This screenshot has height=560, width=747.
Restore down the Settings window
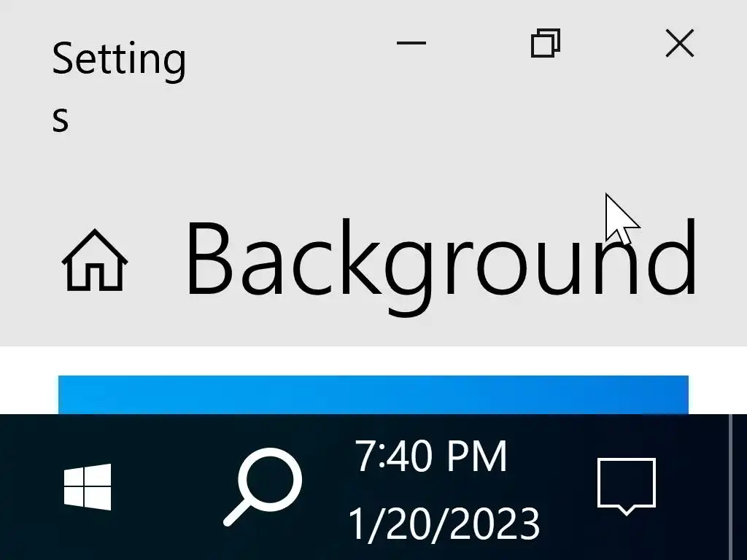point(546,43)
